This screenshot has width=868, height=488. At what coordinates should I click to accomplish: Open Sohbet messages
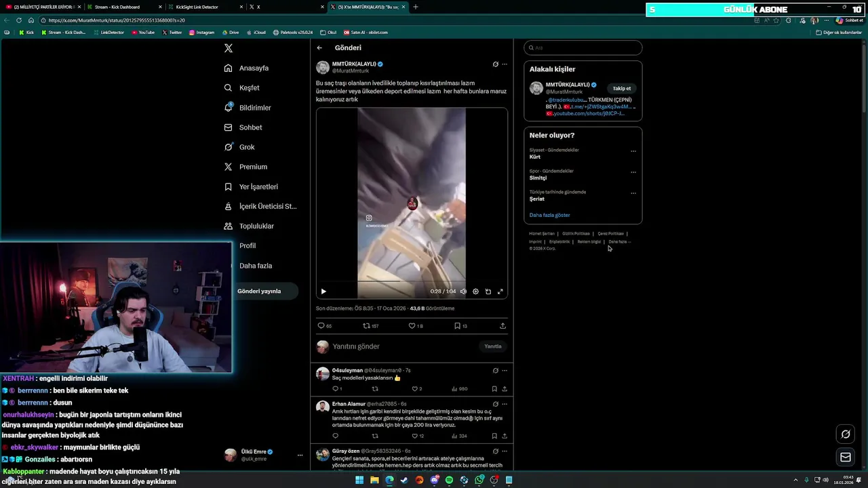[243, 127]
